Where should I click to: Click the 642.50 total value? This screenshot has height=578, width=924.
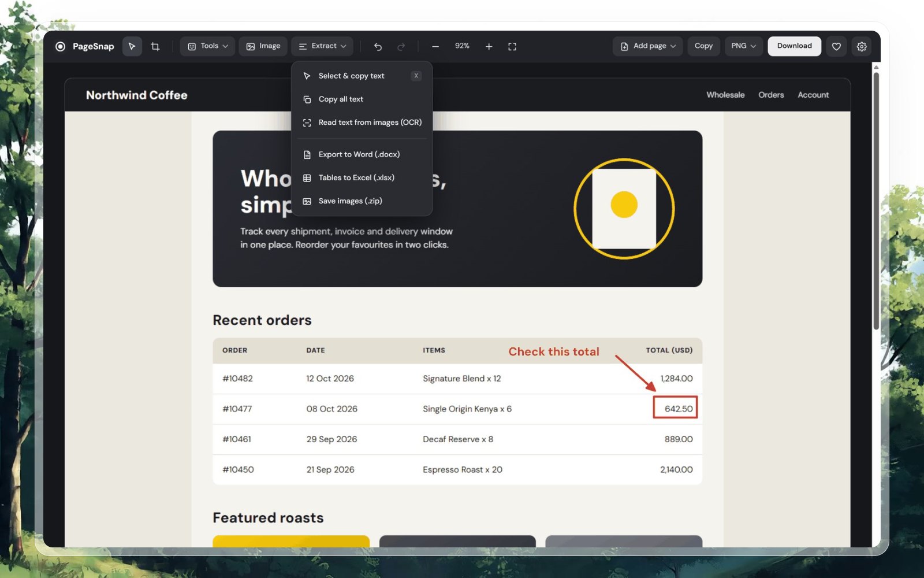679,409
